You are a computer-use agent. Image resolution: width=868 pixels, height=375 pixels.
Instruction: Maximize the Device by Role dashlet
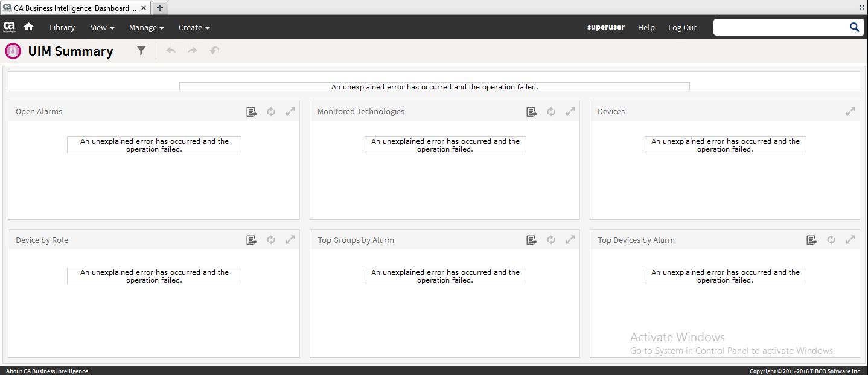click(290, 240)
